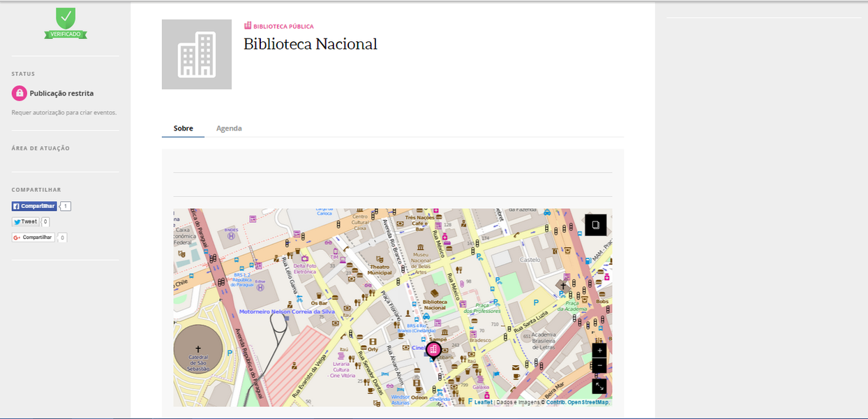Click the Tweet share button
The height and width of the screenshot is (419, 868).
(x=25, y=222)
